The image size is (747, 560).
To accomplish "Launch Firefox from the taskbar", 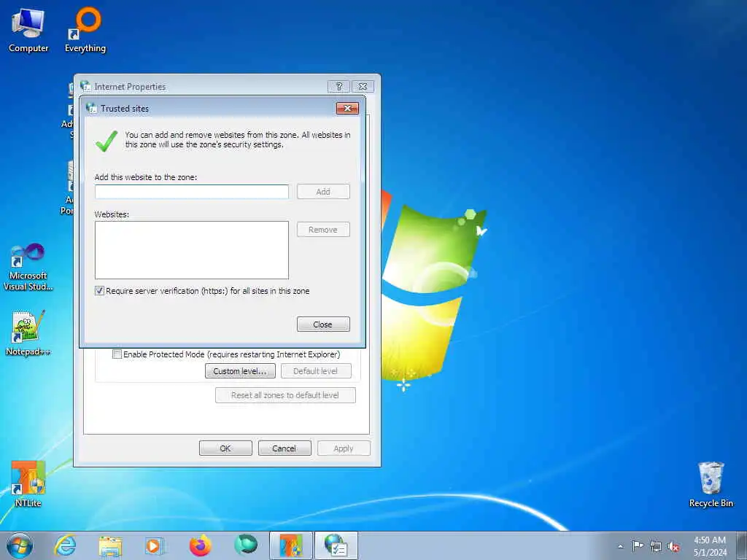I will click(x=200, y=545).
